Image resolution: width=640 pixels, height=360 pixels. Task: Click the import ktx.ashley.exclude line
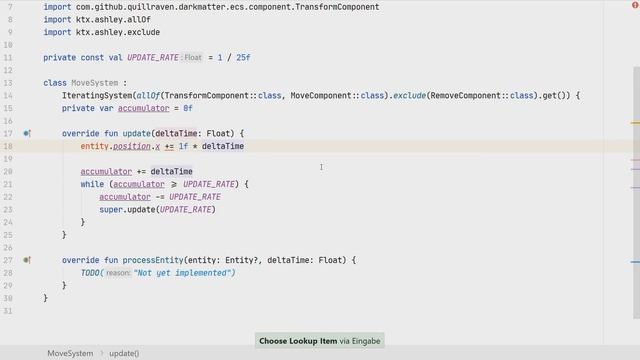(102, 32)
